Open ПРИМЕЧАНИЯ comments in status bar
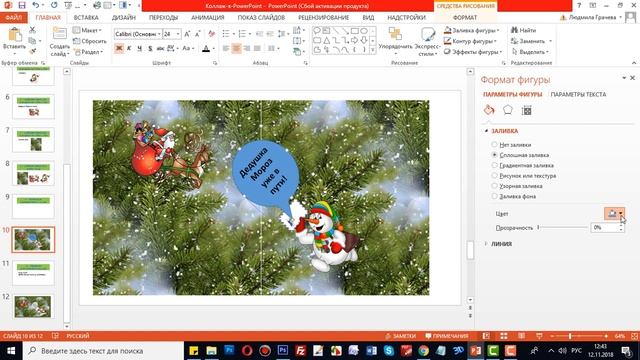640x360 pixels. point(447,336)
